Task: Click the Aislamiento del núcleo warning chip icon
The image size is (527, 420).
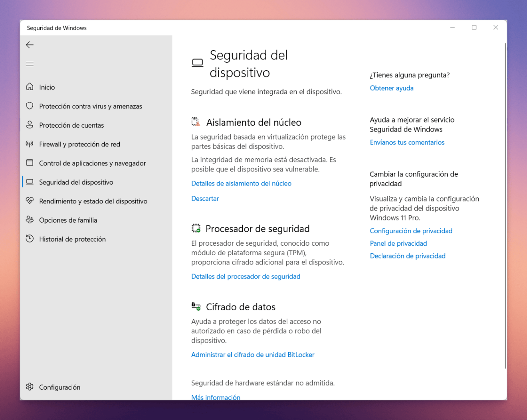Action: click(196, 122)
